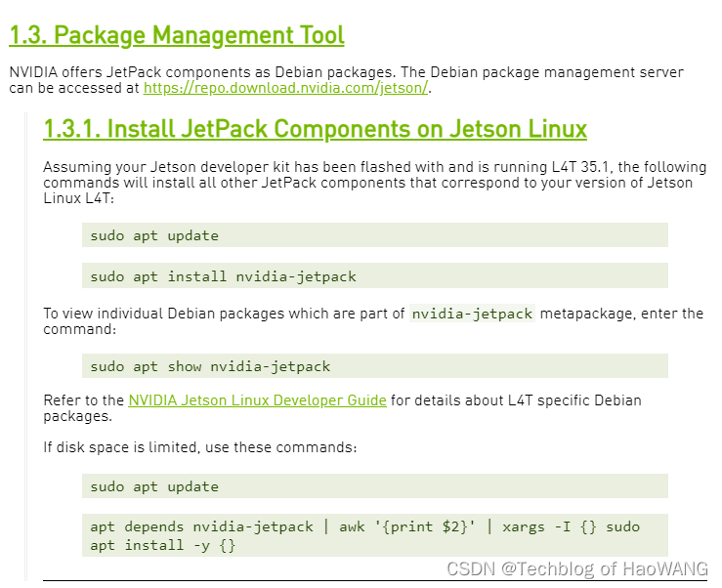Viewport: 722px width, 588px height.
Task: Click the 'sudo apt update' under disk space note
Action: click(x=375, y=486)
